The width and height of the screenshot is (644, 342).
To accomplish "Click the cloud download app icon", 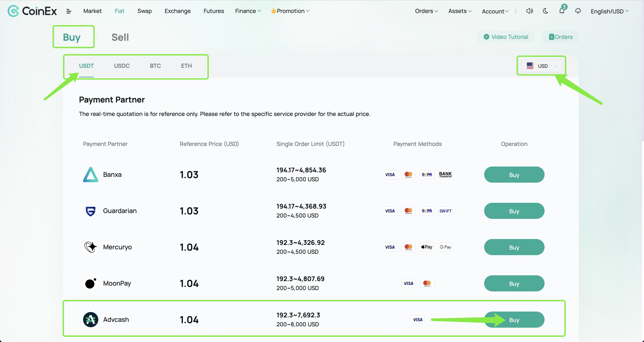I will coord(578,11).
